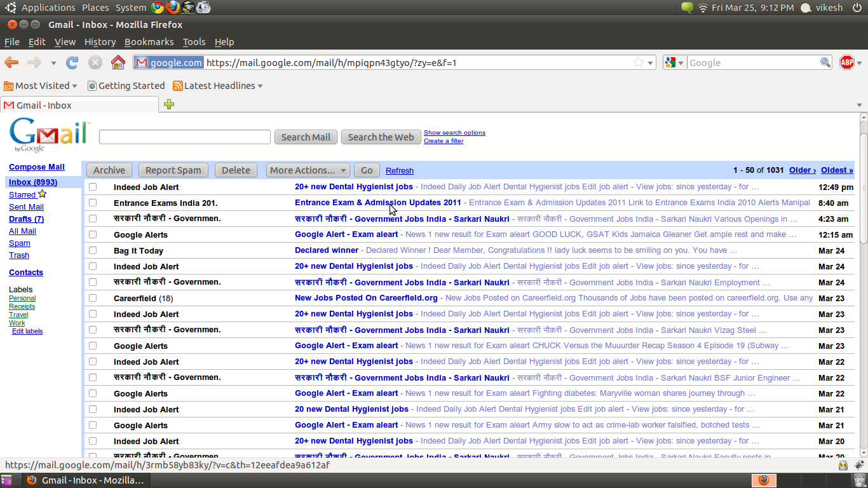The image size is (868, 488).
Task: Click the Gmail search input field
Action: tap(185, 137)
